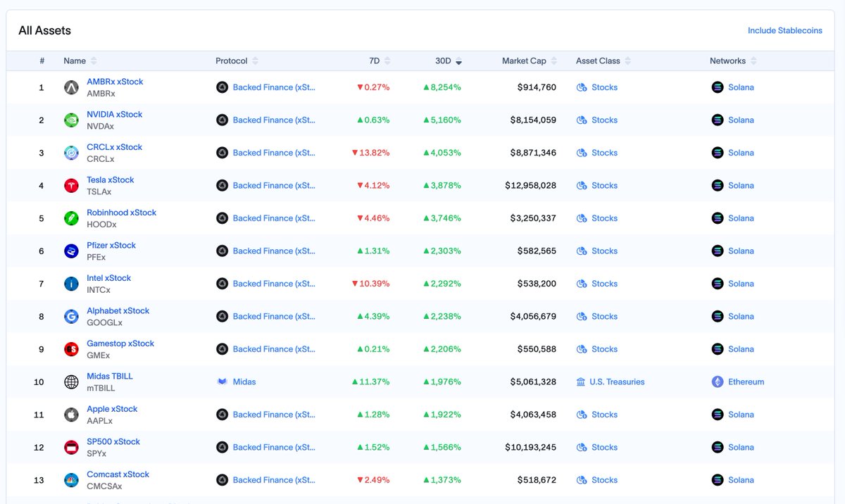Click Backed Finance logo in Pfizer row
Screen dimensions: 845x504
222,251
